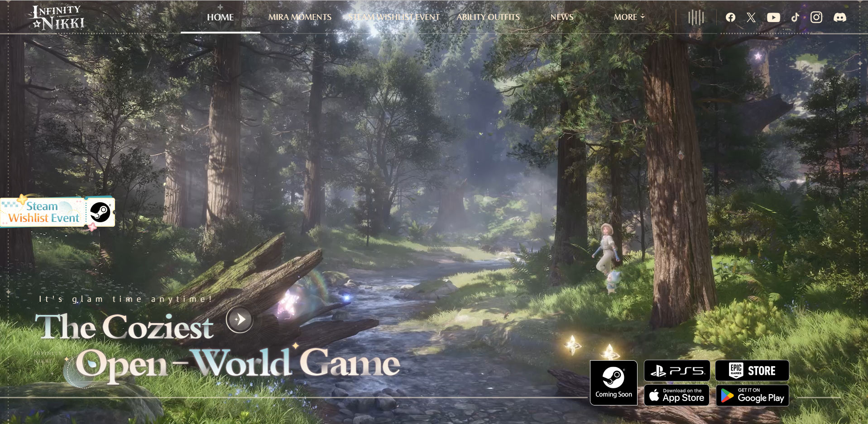
Task: Click Download on the App Store button
Action: (677, 395)
